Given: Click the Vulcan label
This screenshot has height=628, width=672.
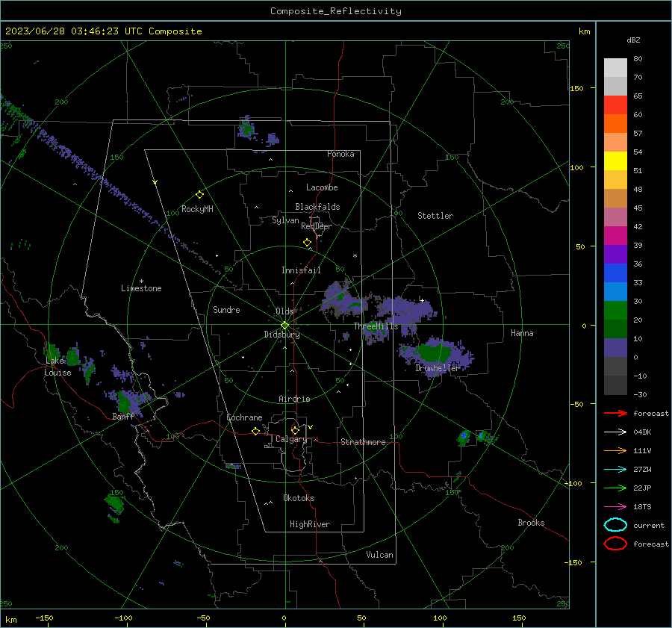Looking at the screenshot, I should coord(379,555).
